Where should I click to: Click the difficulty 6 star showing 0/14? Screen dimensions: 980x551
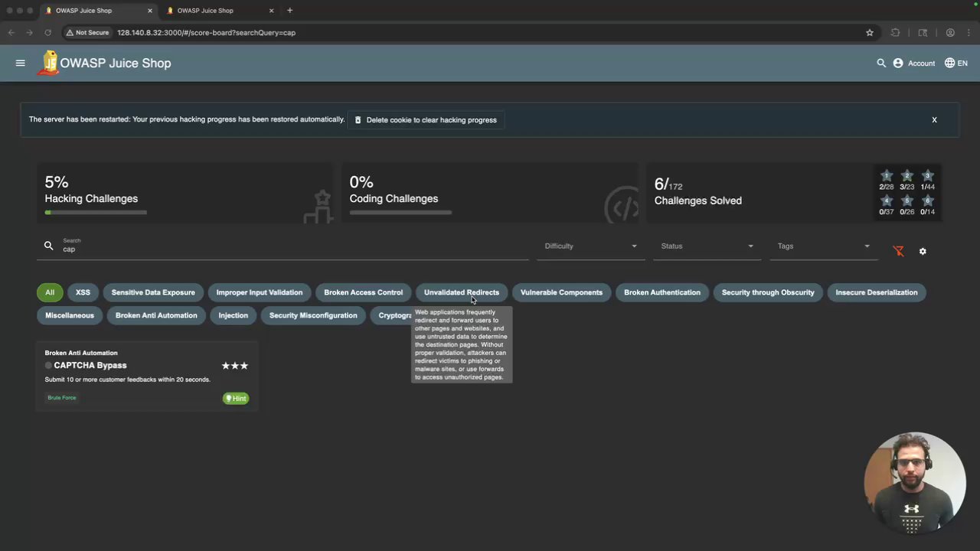click(x=928, y=201)
